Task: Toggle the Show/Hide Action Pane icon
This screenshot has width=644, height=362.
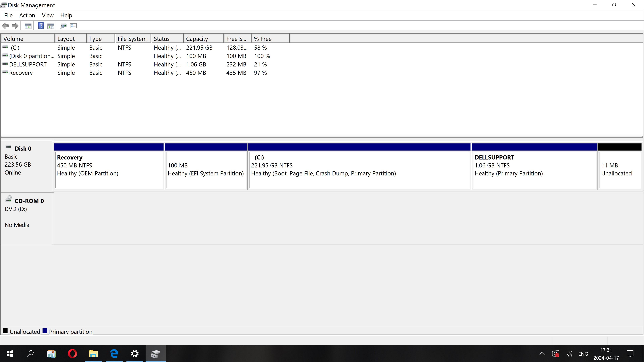Action: (x=51, y=26)
